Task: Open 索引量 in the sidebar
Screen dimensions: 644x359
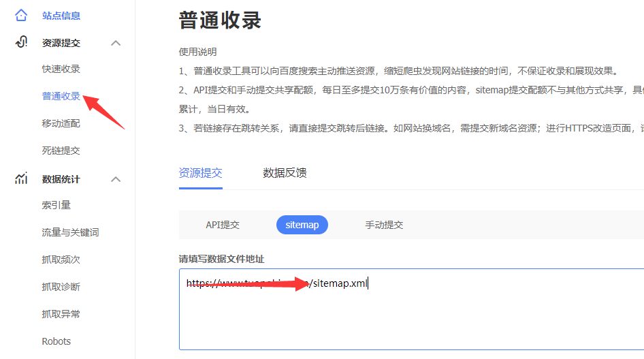Action: click(x=57, y=205)
